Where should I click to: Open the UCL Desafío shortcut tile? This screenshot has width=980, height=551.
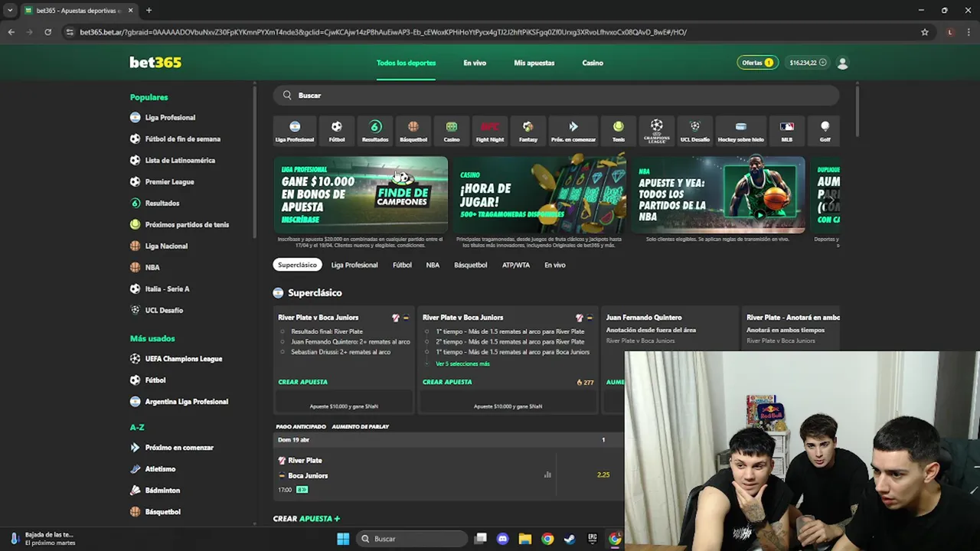(695, 131)
